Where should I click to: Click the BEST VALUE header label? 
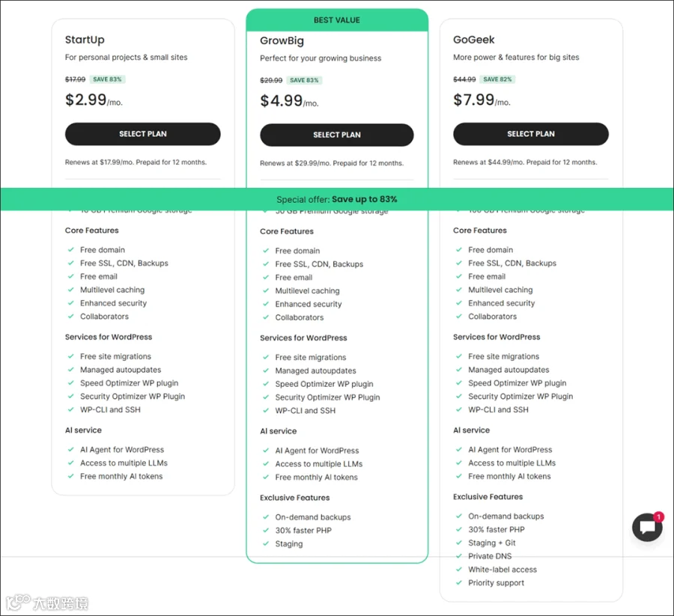[x=337, y=20]
